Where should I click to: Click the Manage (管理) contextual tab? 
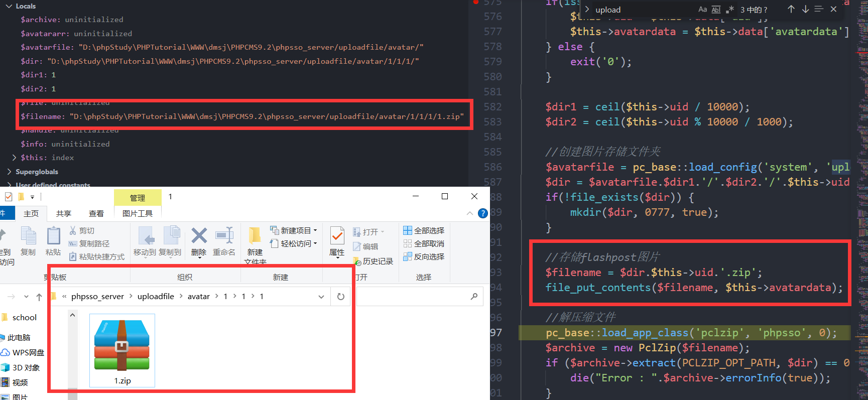[x=138, y=198]
